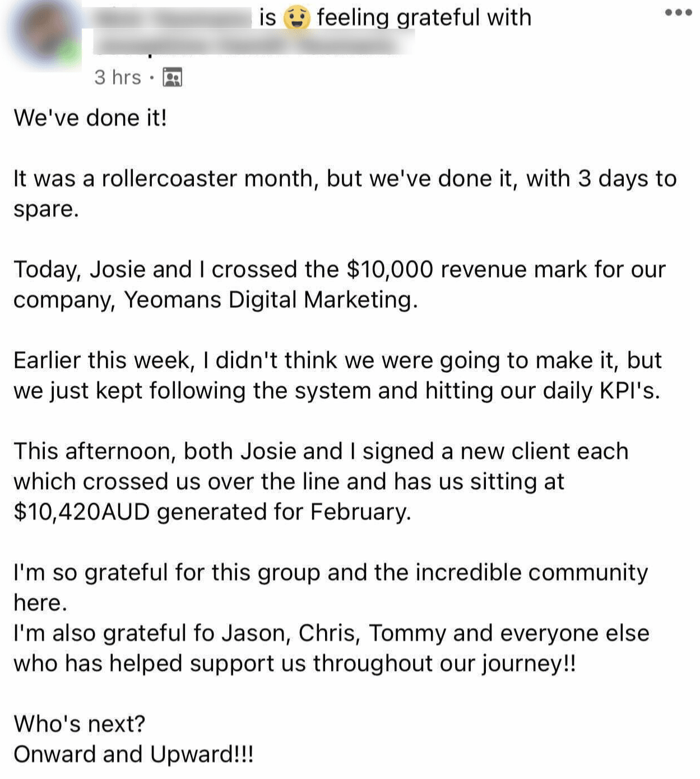The height and width of the screenshot is (779, 700).
Task: Click the '3 hrs' post timestamp
Action: [x=118, y=77]
